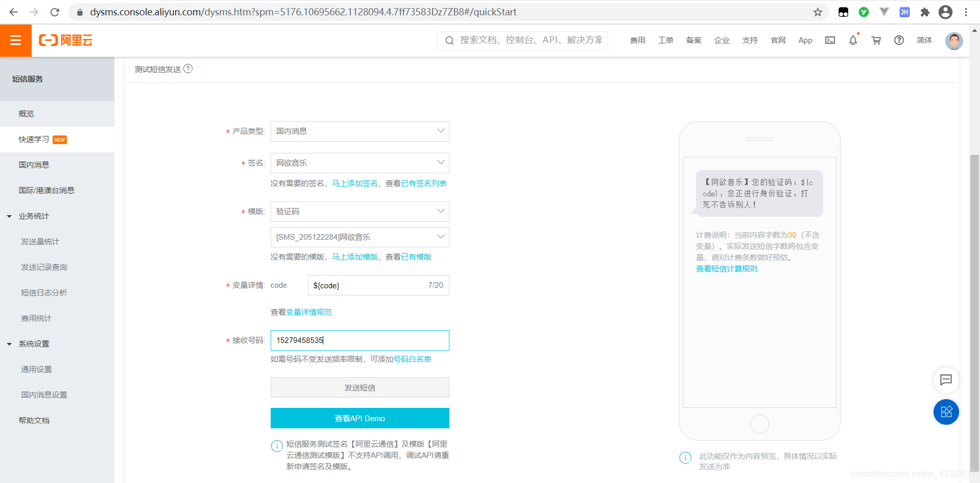Reload the browser page
This screenshot has width=980, height=483.
click(x=55, y=12)
